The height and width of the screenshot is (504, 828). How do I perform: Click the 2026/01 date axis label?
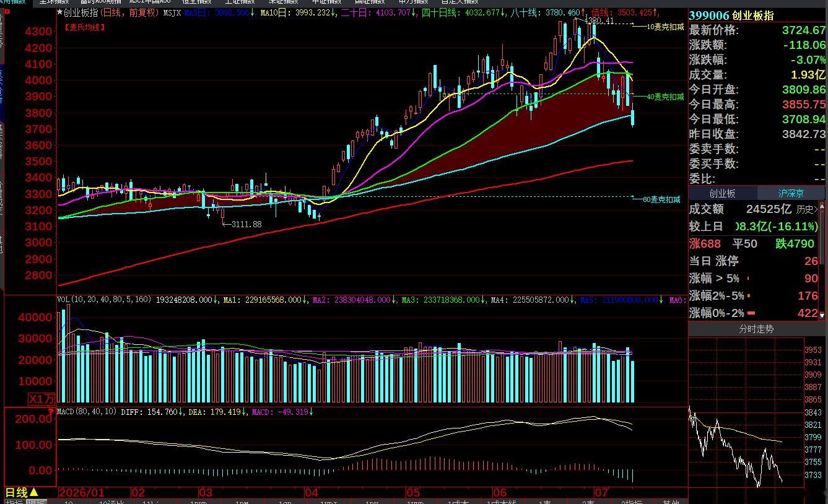pyautogui.click(x=82, y=493)
